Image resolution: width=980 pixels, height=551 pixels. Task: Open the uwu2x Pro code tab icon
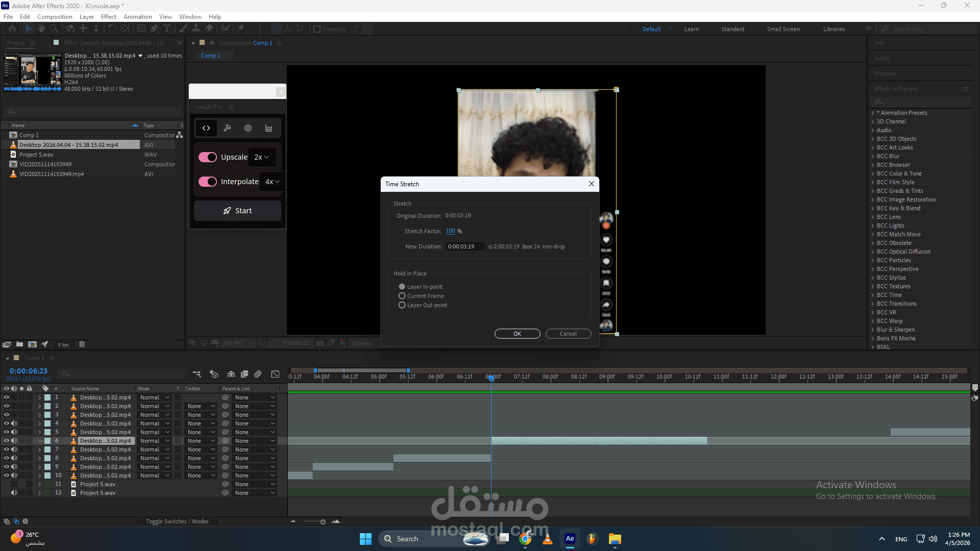coord(206,128)
